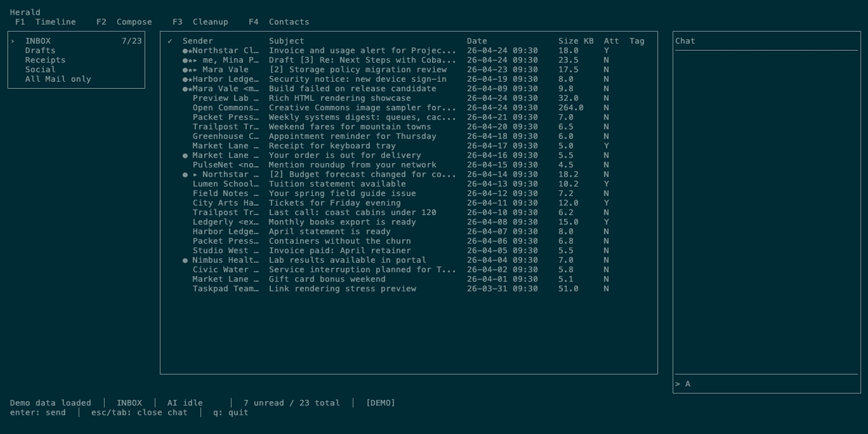Select the Social folder
The height and width of the screenshot is (434, 868).
(x=40, y=70)
